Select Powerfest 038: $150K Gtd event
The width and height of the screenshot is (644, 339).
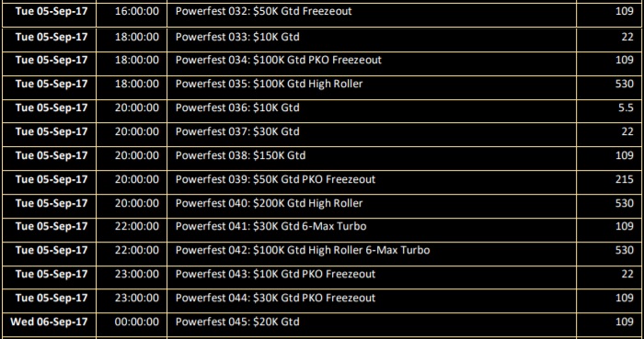[241, 155]
